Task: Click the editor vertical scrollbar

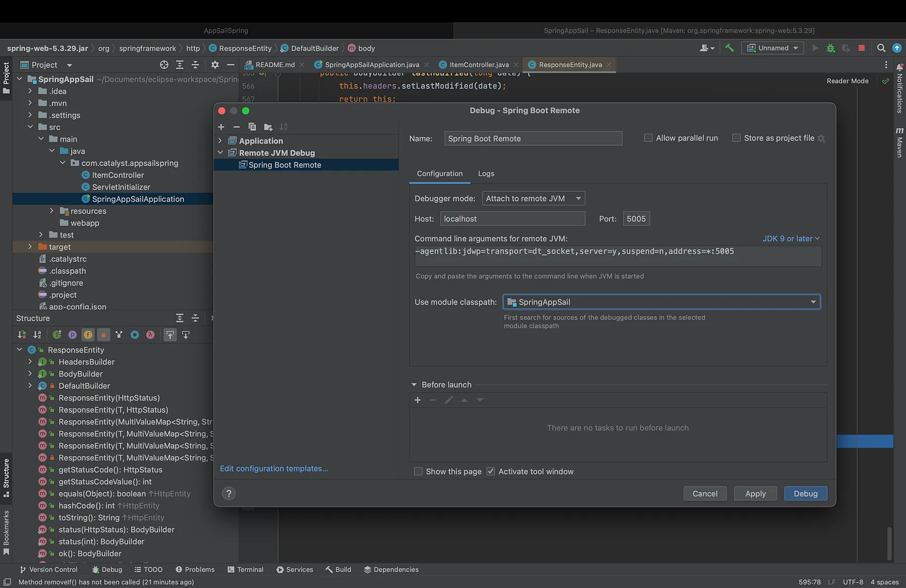Action: (x=889, y=543)
